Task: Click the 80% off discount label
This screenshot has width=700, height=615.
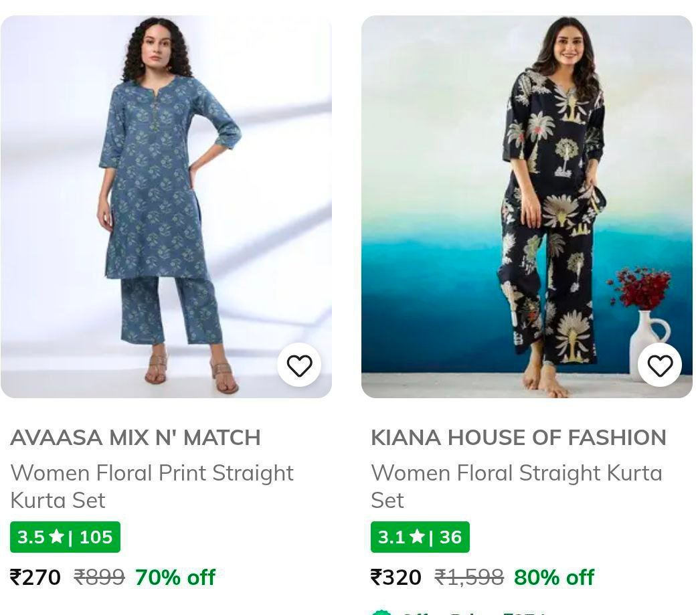Action: [x=554, y=577]
